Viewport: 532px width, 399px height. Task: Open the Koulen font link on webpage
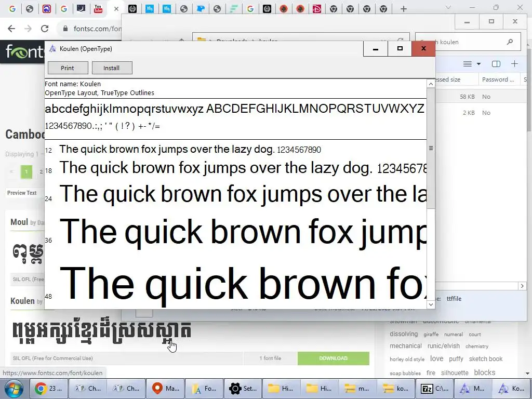[x=22, y=301]
